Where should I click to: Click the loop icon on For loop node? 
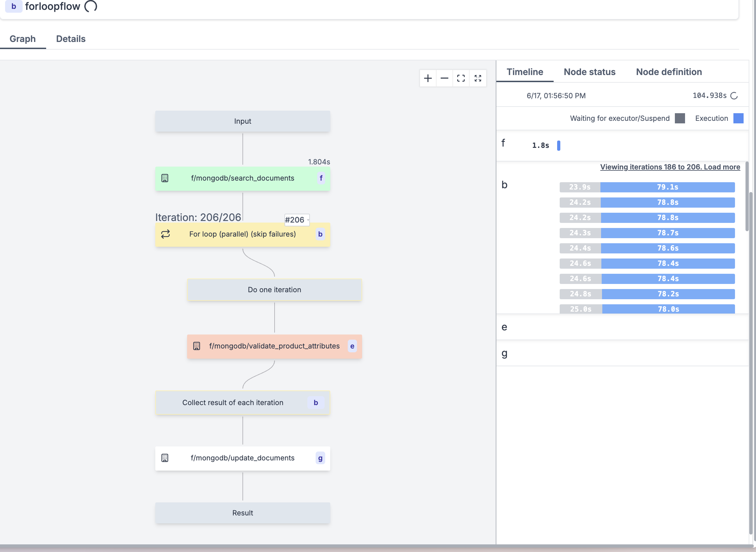165,234
